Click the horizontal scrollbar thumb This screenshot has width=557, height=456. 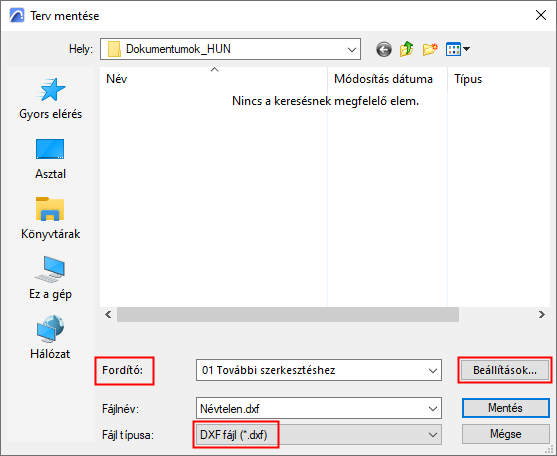pos(288,315)
